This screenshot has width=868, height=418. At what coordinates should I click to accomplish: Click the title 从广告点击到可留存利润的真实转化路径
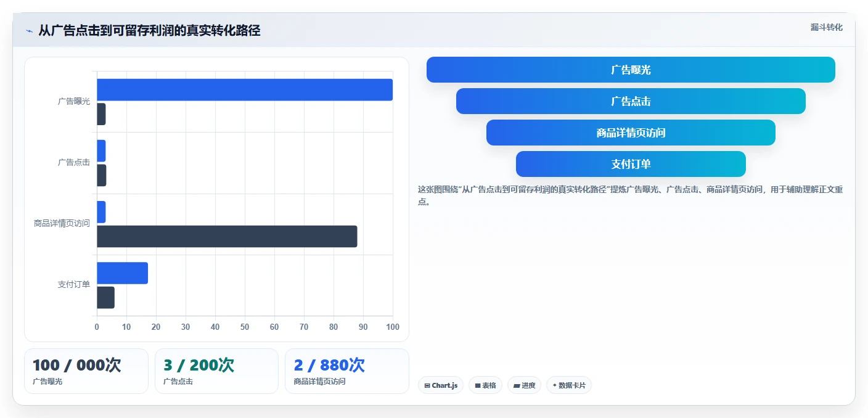pos(149,30)
